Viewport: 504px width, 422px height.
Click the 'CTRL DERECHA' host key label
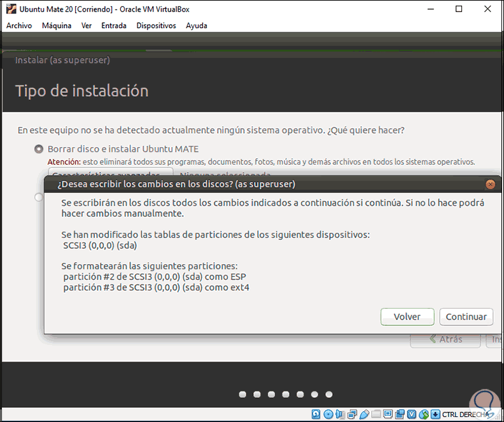point(465,414)
